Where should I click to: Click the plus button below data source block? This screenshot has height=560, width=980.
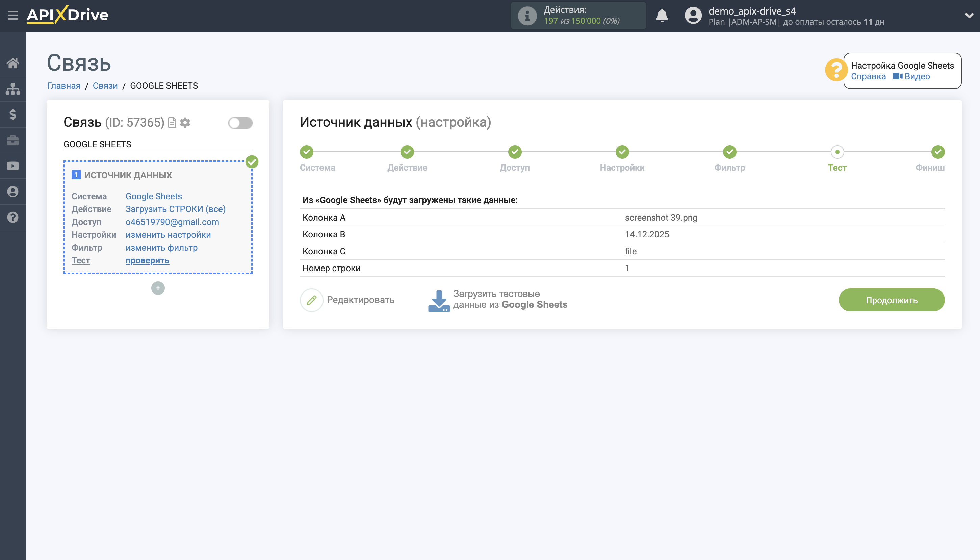158,288
